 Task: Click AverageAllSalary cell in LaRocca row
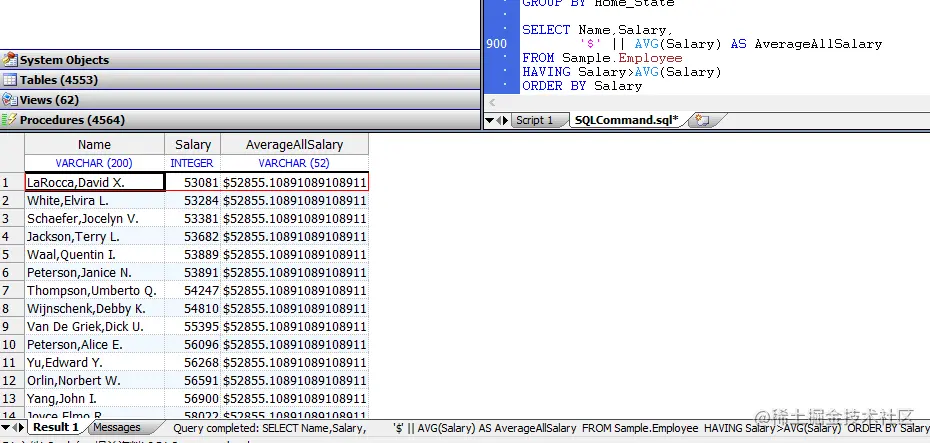pyautogui.click(x=295, y=183)
